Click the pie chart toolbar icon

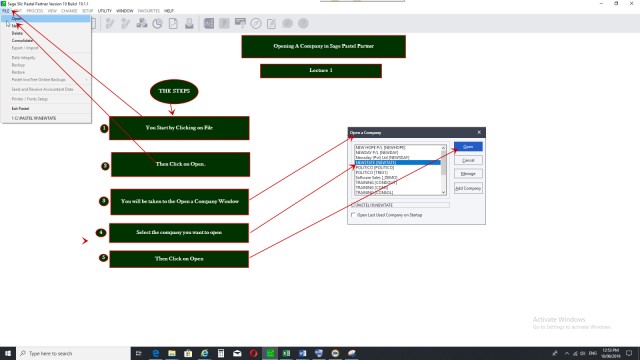[158, 24]
